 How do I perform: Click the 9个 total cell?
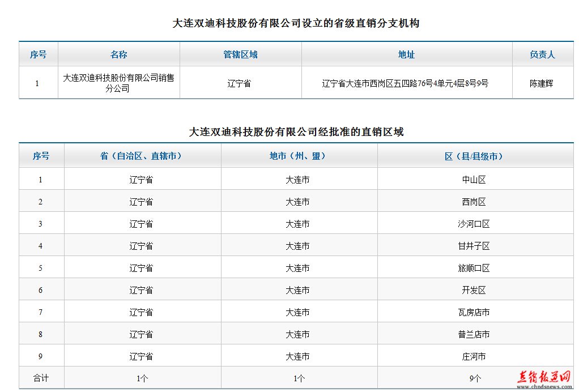click(x=475, y=378)
